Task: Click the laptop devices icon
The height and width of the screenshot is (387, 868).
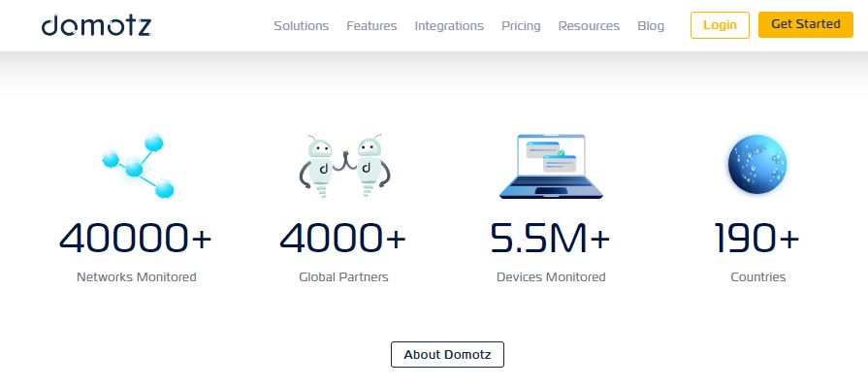Action: (x=551, y=166)
